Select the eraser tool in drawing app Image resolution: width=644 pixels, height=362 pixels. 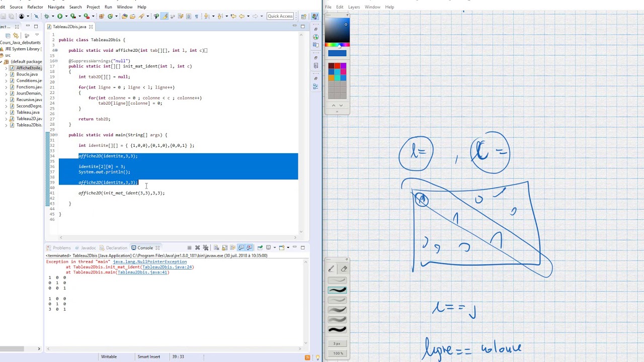click(344, 269)
